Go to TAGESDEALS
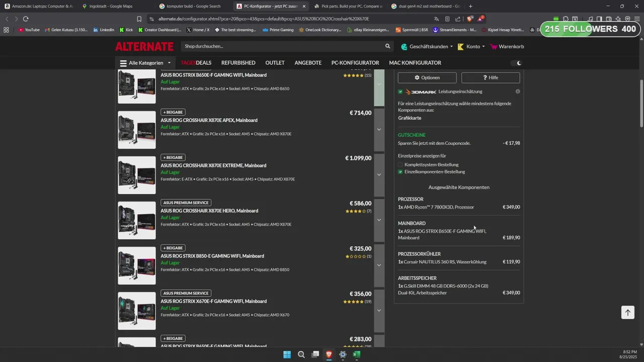The width and height of the screenshot is (644, 362). click(196, 63)
